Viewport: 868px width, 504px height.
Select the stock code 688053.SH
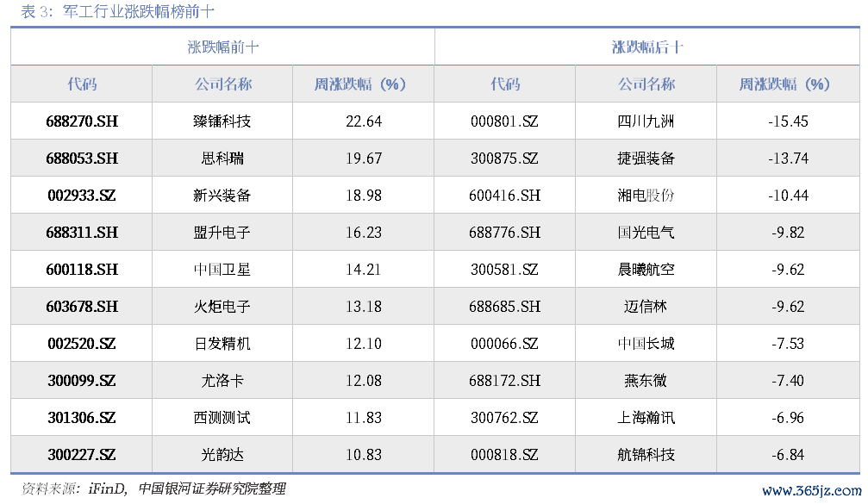click(x=82, y=159)
